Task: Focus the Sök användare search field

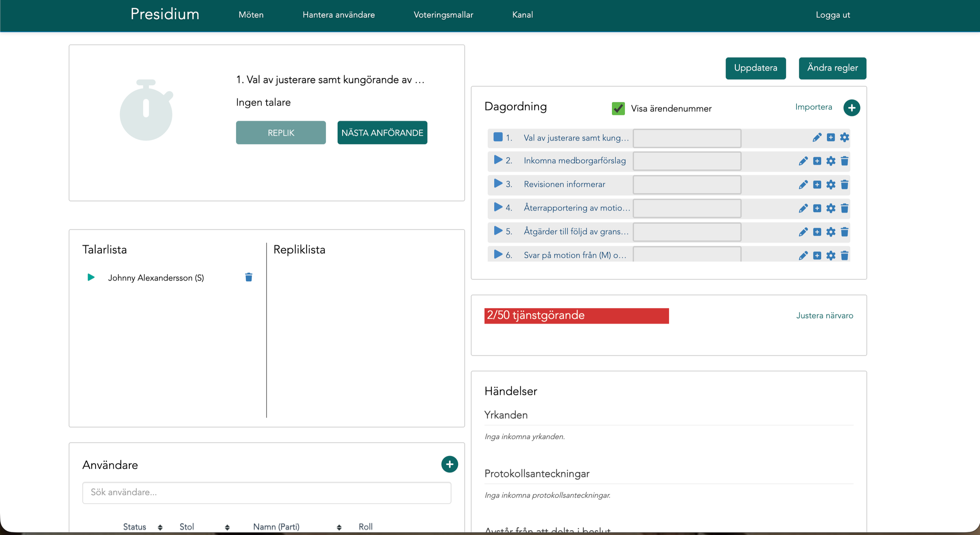Action: (x=267, y=492)
